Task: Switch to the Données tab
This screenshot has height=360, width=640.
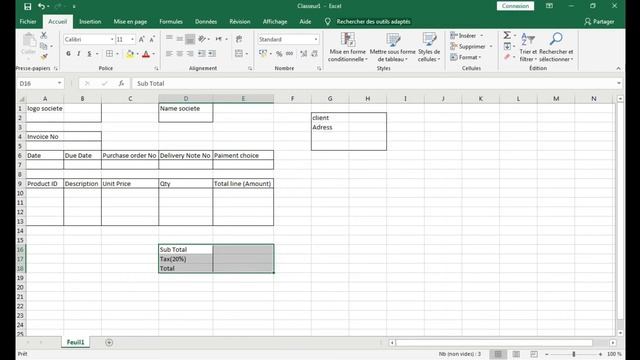Action: tap(206, 22)
